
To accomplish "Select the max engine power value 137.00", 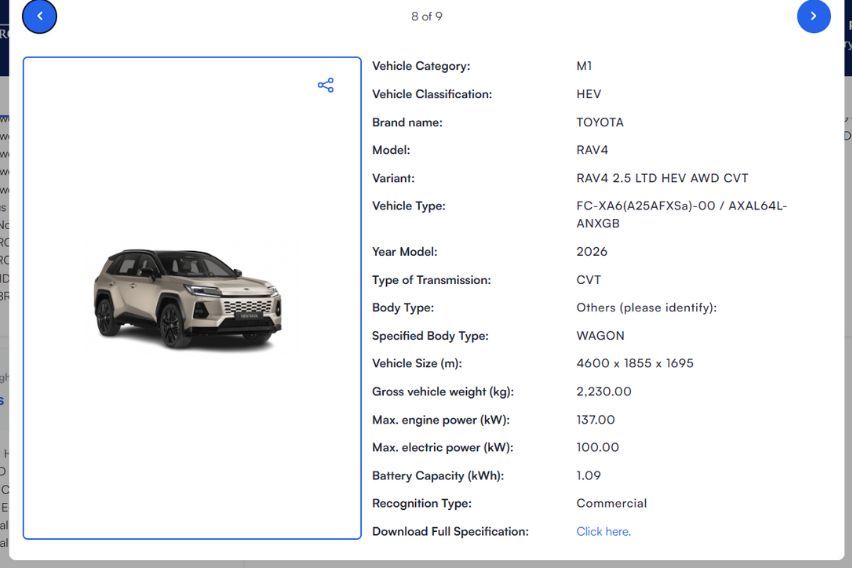I will (595, 420).
